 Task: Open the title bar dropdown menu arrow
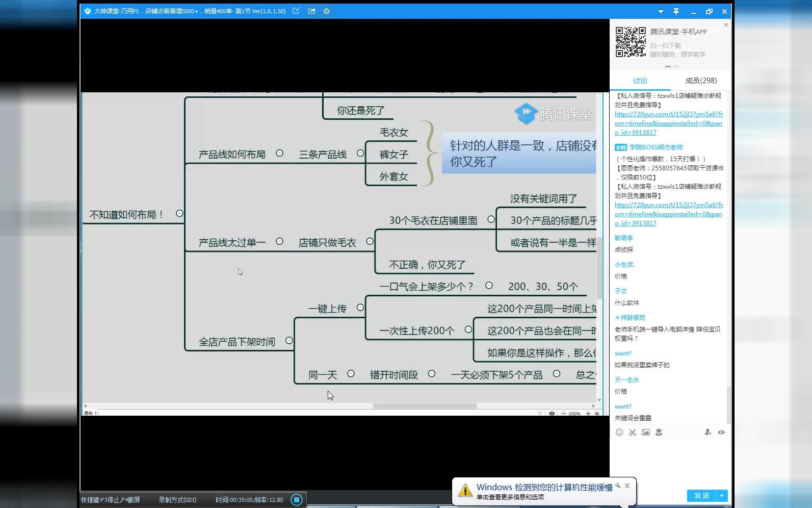click(661, 11)
